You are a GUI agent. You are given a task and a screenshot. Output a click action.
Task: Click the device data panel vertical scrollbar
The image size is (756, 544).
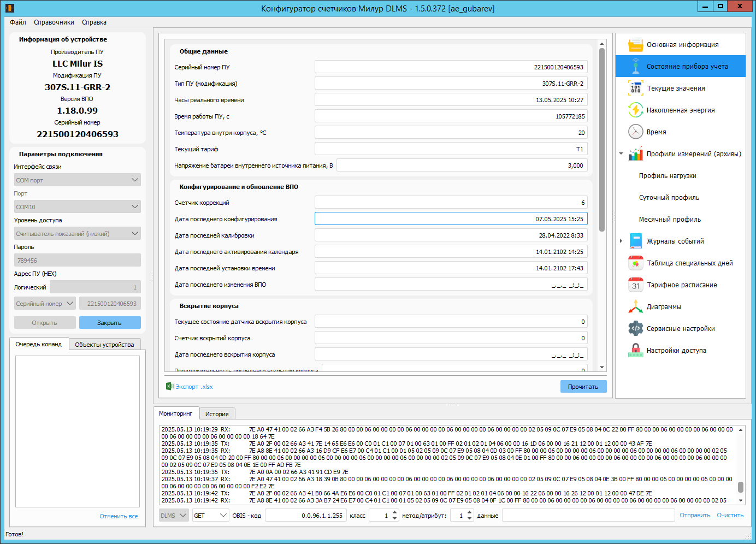(602, 139)
